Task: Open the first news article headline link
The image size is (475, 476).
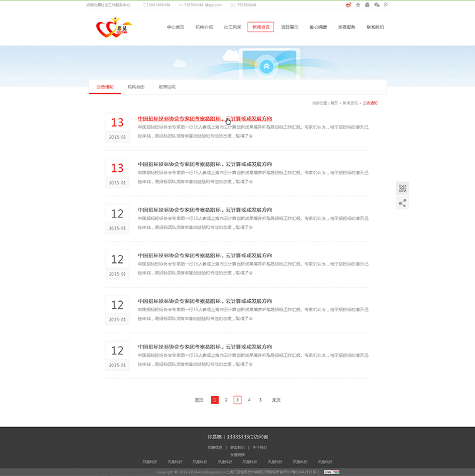Action: [205, 119]
